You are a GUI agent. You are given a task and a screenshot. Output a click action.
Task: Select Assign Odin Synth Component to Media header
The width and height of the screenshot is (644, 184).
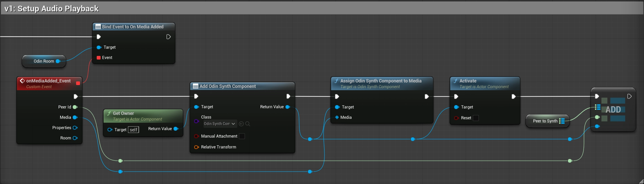pos(382,83)
